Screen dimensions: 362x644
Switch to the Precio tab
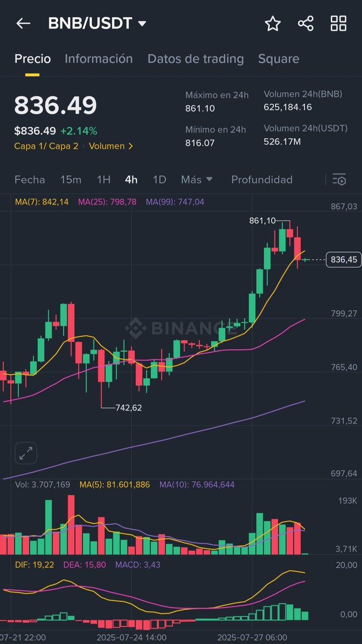tap(32, 59)
